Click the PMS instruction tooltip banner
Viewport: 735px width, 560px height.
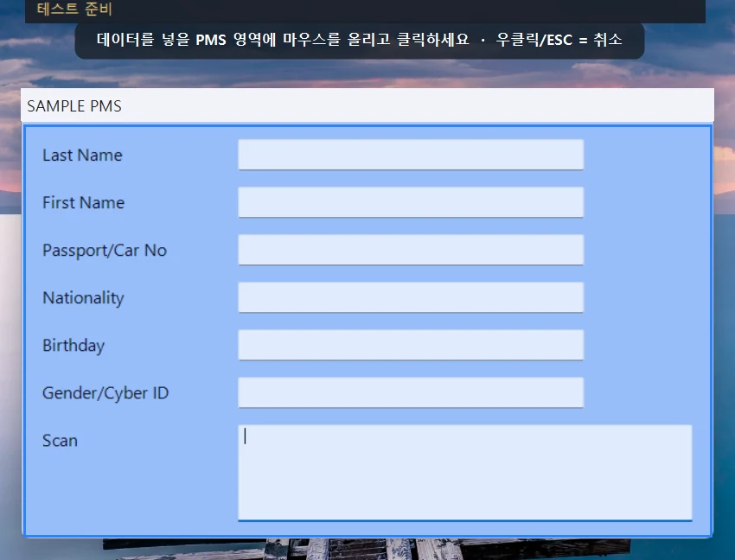pos(360,40)
